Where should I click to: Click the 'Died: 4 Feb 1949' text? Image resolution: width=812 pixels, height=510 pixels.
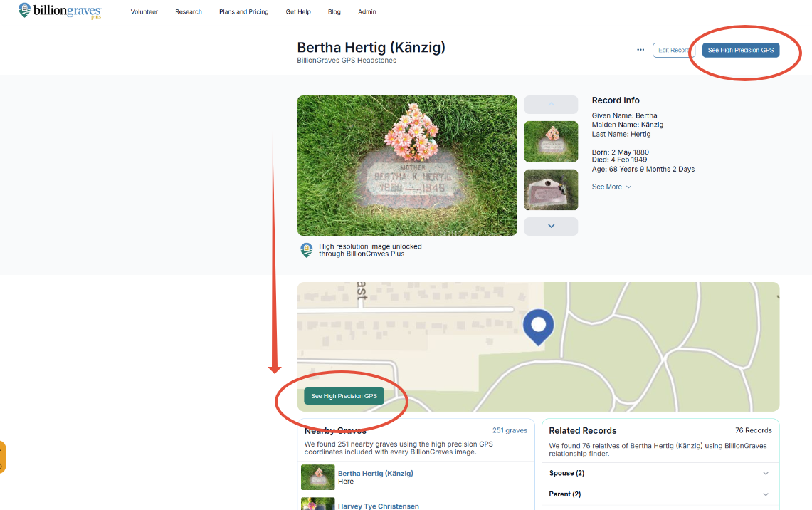click(619, 160)
